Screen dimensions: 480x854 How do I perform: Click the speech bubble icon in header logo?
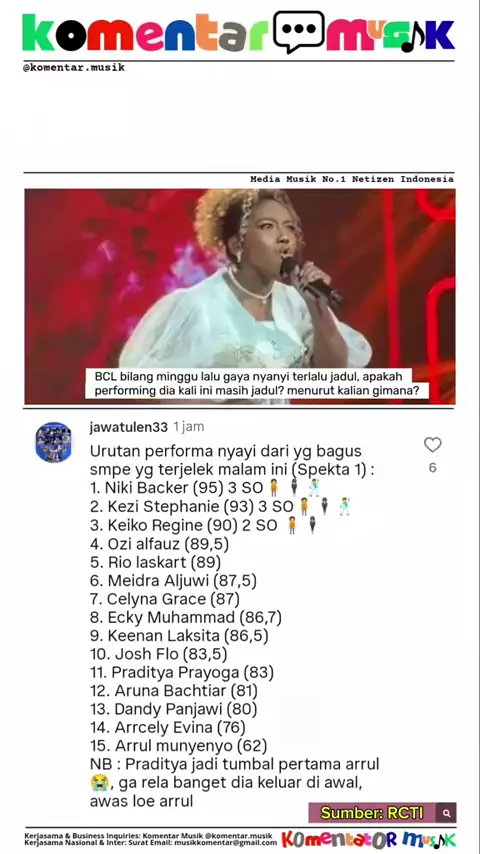point(299,32)
